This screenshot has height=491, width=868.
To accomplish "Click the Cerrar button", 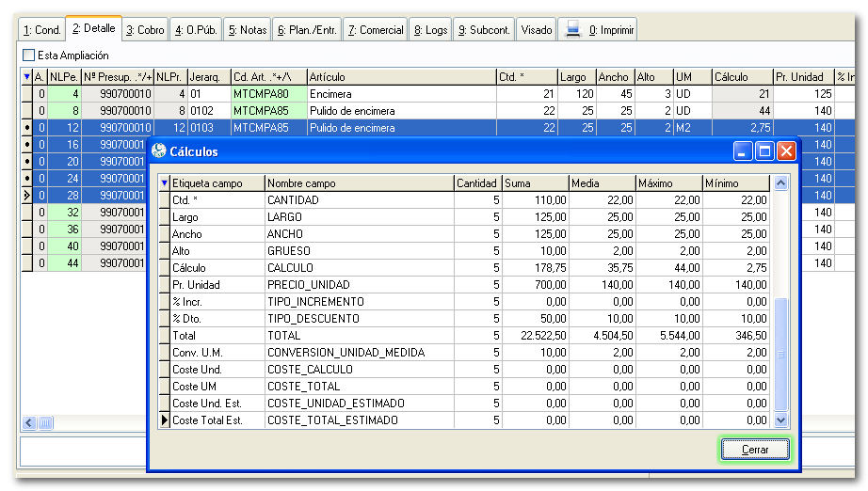I will point(755,450).
